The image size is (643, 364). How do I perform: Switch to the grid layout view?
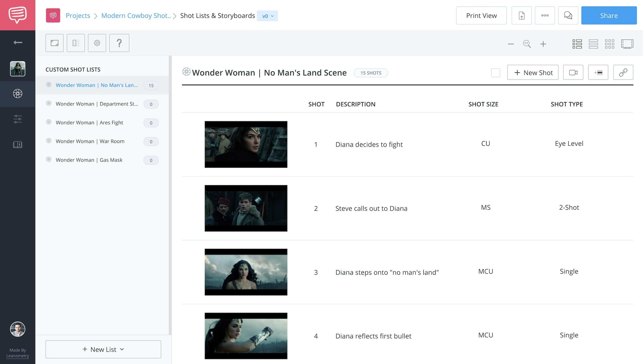(x=610, y=43)
